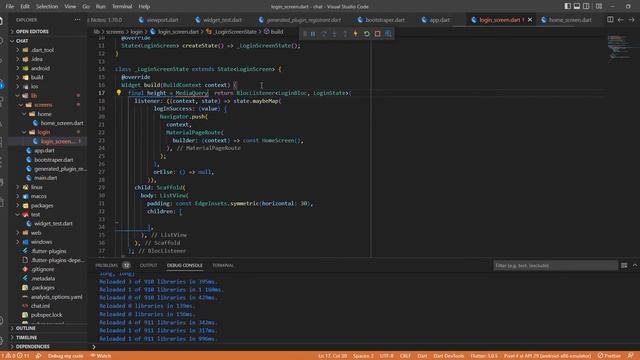Open the Flutter widget inspector icon
Image resolution: width=640 pixels, height=360 pixels.
tap(388, 34)
